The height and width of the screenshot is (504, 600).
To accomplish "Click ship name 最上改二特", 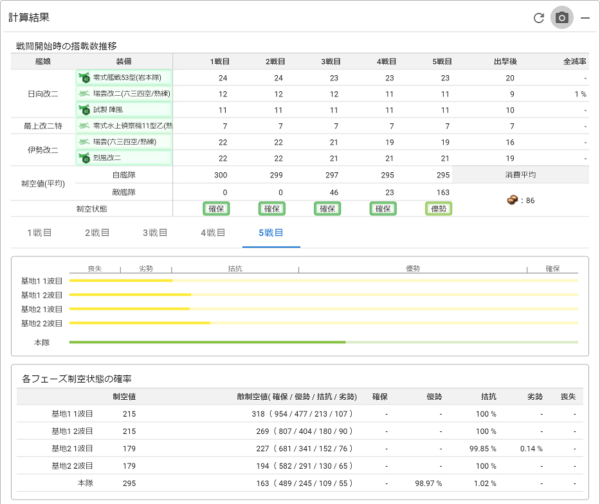I will [x=43, y=126].
